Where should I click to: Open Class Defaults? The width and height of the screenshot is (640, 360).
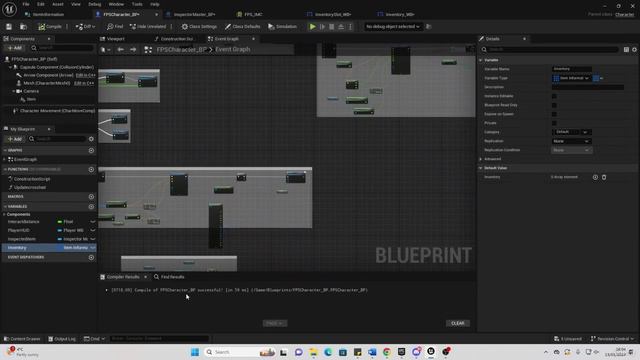[x=242, y=27]
